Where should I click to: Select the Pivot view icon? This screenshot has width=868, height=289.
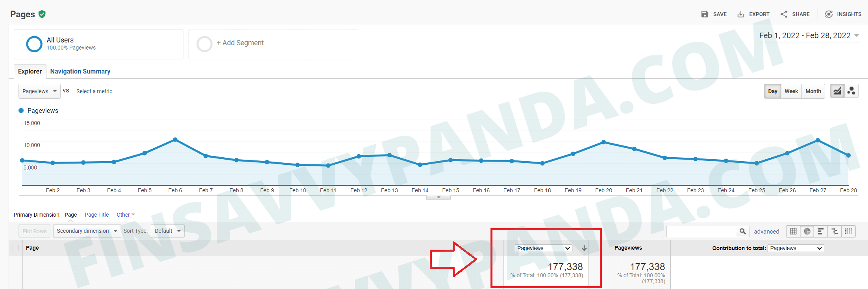[848, 232]
